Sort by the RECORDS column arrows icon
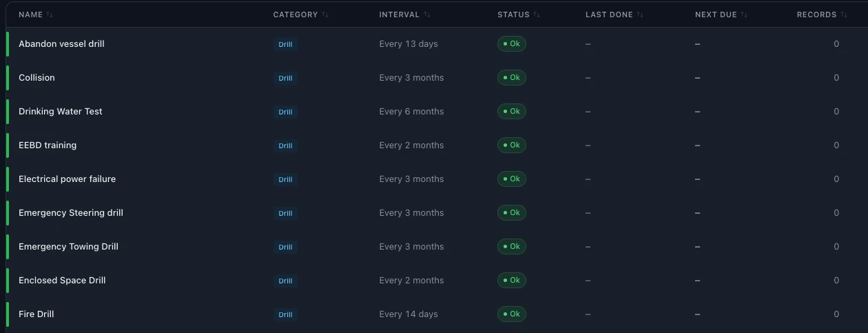This screenshot has height=333, width=868. click(844, 14)
